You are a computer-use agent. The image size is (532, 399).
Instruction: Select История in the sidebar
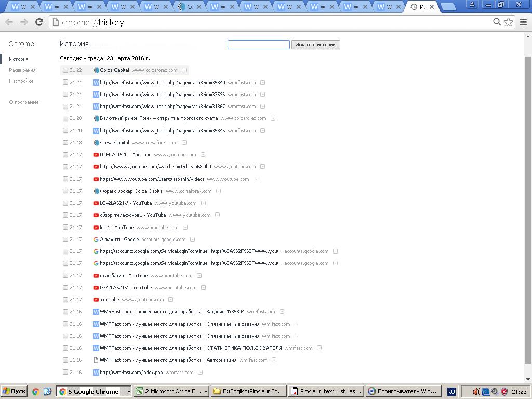click(x=19, y=59)
